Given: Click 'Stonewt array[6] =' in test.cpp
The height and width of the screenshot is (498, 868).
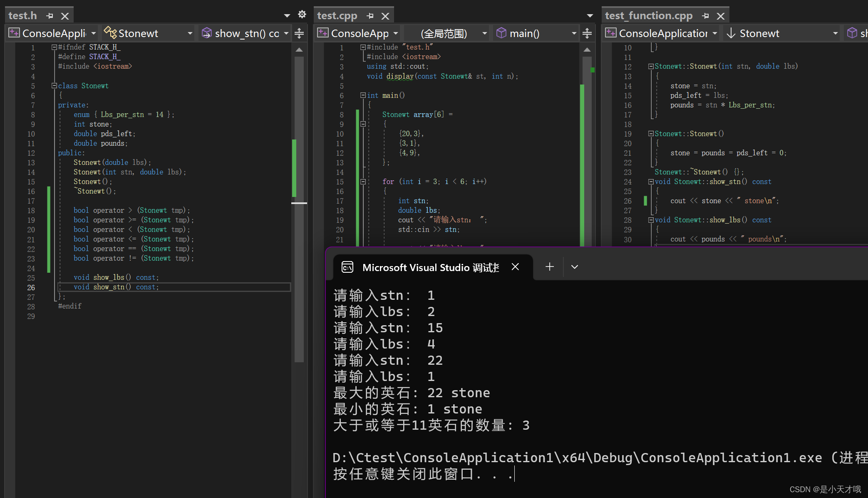Looking at the screenshot, I should coord(417,115).
